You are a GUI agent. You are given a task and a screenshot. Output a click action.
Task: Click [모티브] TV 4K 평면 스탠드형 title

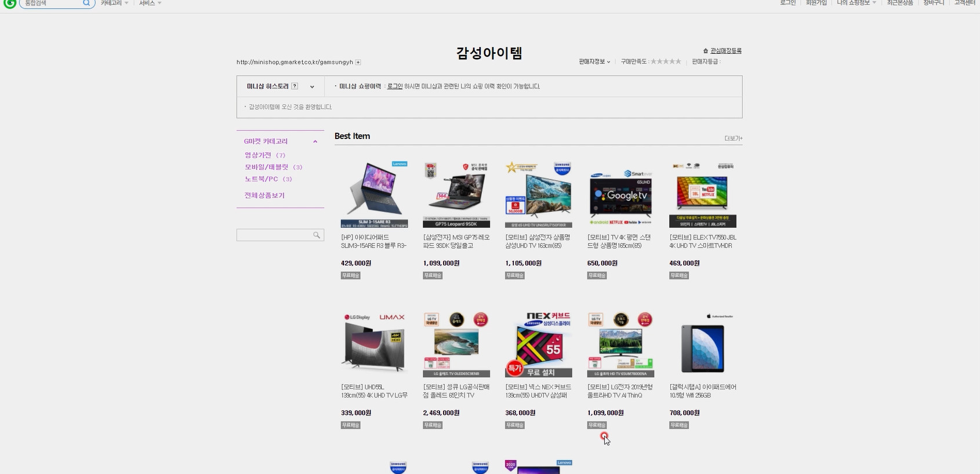(619, 242)
